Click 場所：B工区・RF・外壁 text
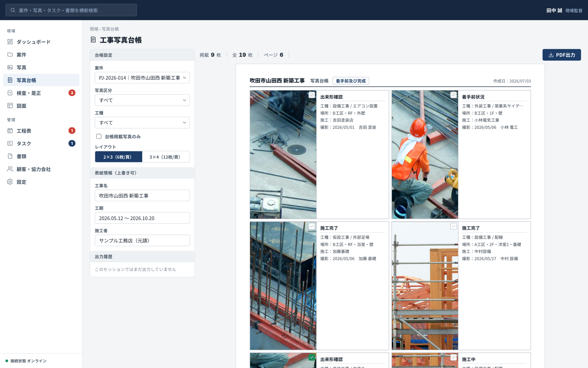The height and width of the screenshot is (368, 588). [343, 113]
